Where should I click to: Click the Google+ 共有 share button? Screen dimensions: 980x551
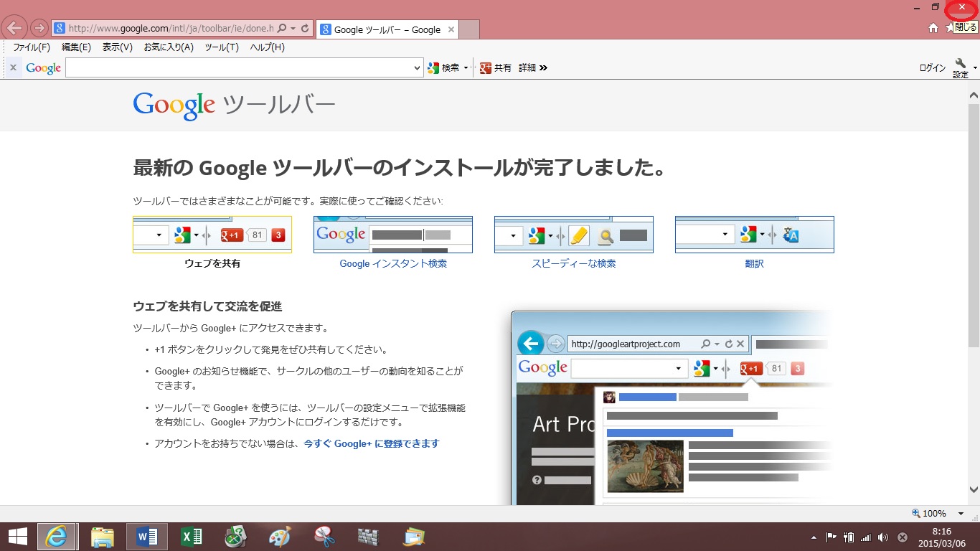496,67
